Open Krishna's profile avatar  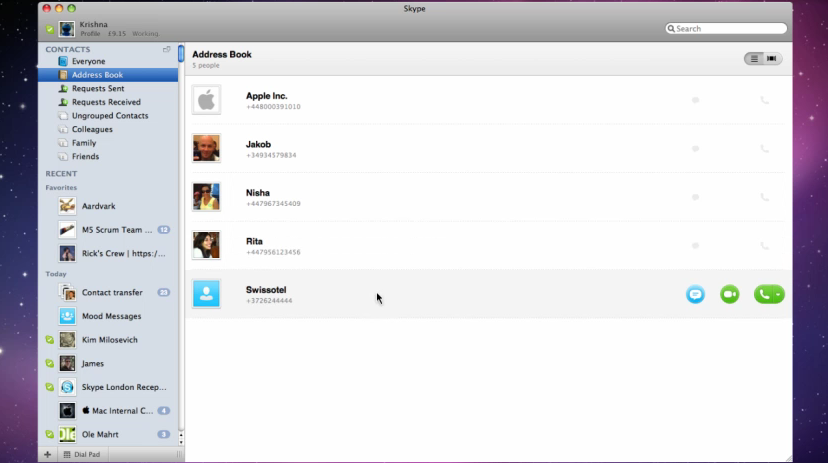(x=67, y=29)
